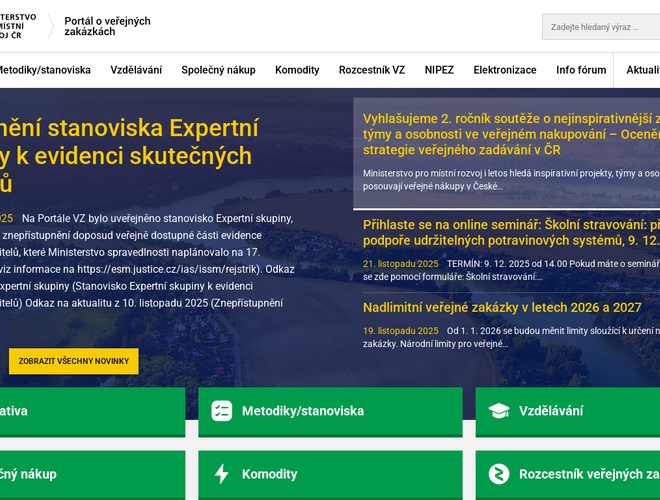
Task: Click the checklist icon on Metodiky/stanoviska tile
Action: (x=222, y=411)
